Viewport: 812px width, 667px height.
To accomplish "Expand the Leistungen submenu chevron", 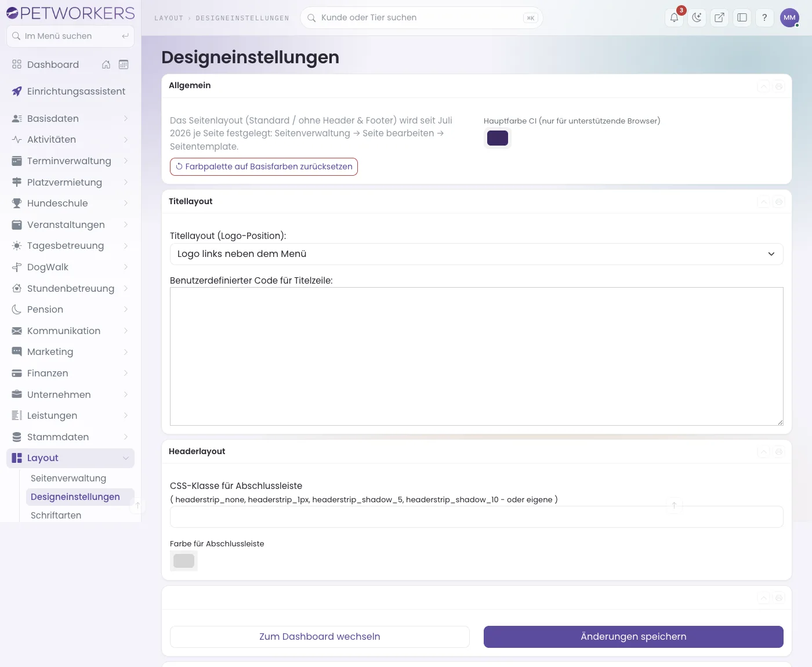I will pos(126,415).
